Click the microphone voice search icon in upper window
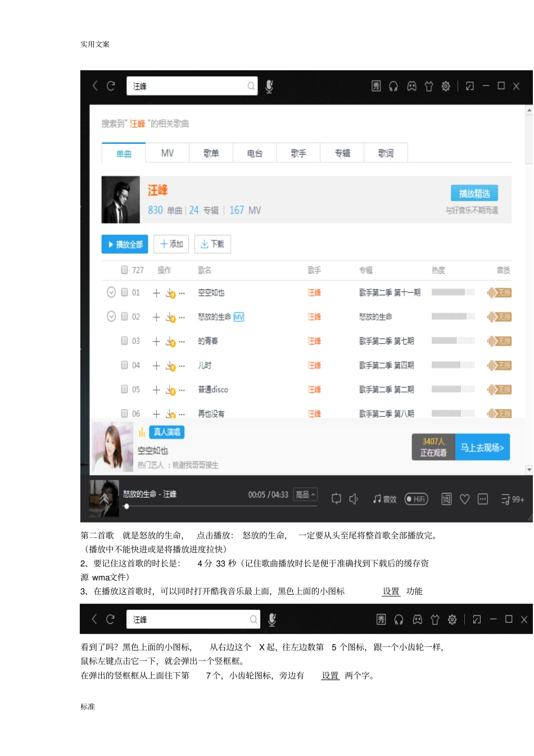 [269, 86]
